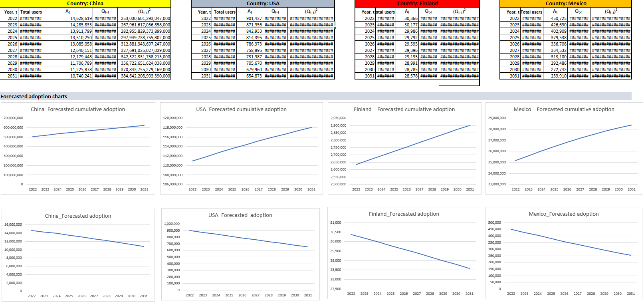
Task: Click Finland cell 30,366
Action: [x=407, y=18]
